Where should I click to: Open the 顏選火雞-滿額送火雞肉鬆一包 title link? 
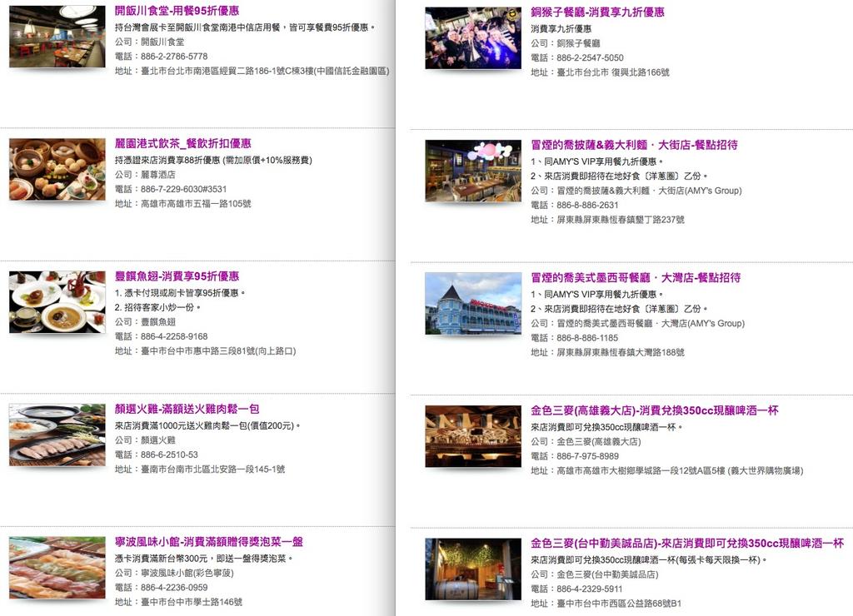pos(187,409)
